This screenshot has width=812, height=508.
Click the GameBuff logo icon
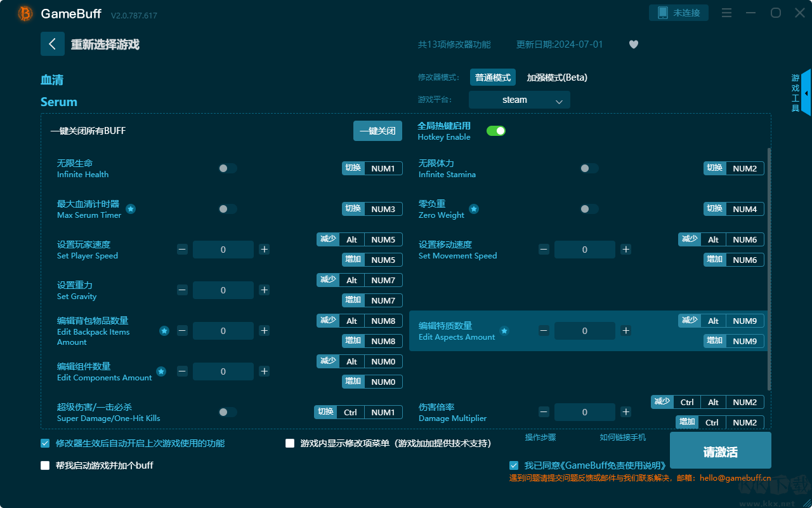pyautogui.click(x=25, y=13)
